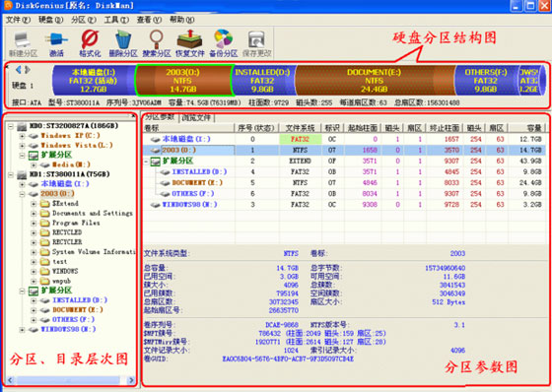552x392 pixels.
Task: Select HD0:ST3200827A(186GB) disk in tree
Action: pyautogui.click(x=74, y=126)
